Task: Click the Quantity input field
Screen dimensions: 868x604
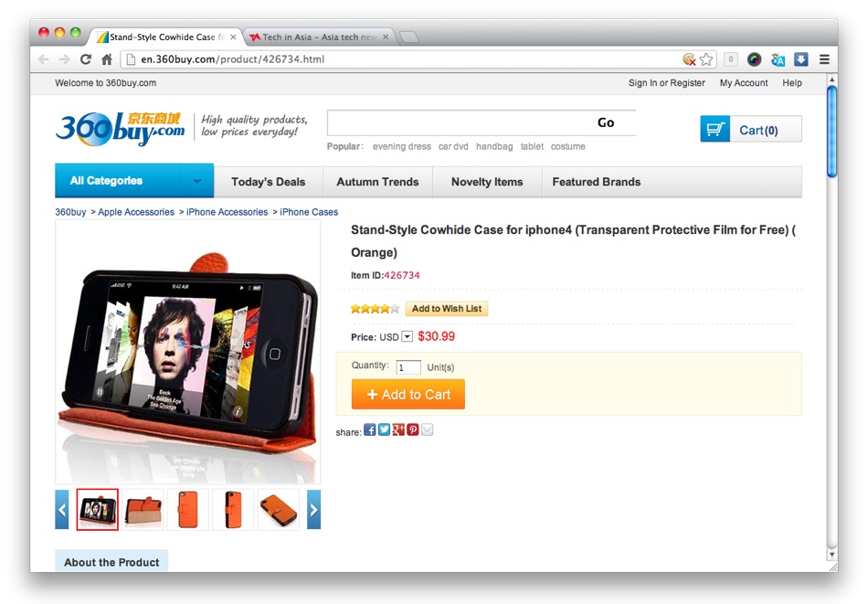Action: click(x=408, y=367)
